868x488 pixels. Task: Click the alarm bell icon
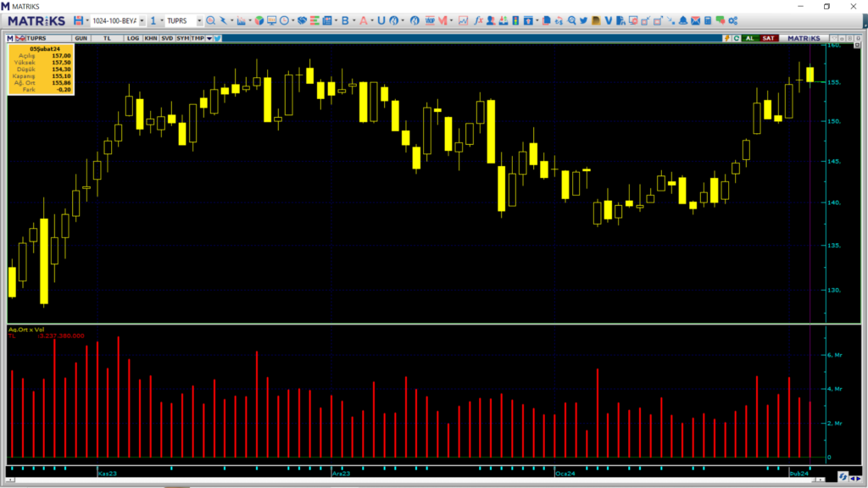[x=682, y=20]
